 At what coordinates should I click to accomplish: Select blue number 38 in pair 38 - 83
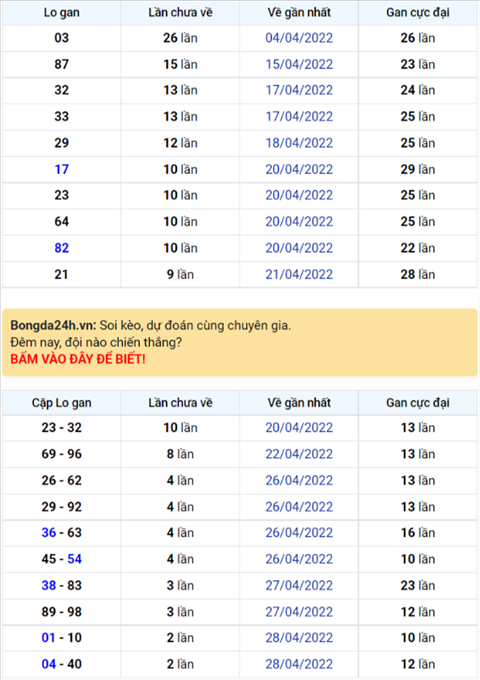pyautogui.click(x=49, y=585)
